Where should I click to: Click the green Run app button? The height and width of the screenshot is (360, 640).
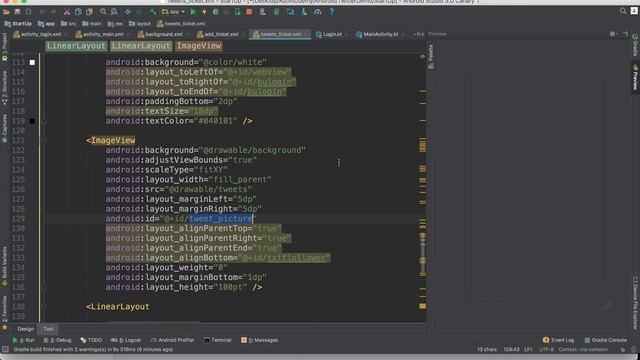pyautogui.click(x=193, y=12)
